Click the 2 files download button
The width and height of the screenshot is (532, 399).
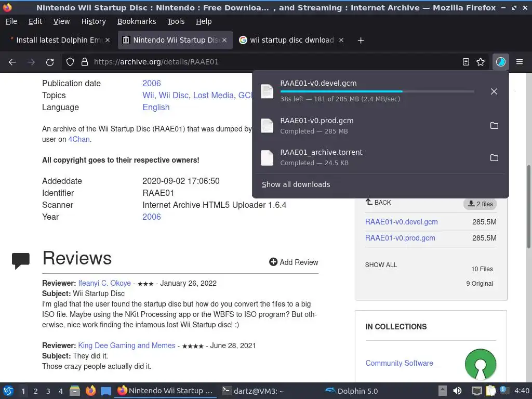click(480, 204)
